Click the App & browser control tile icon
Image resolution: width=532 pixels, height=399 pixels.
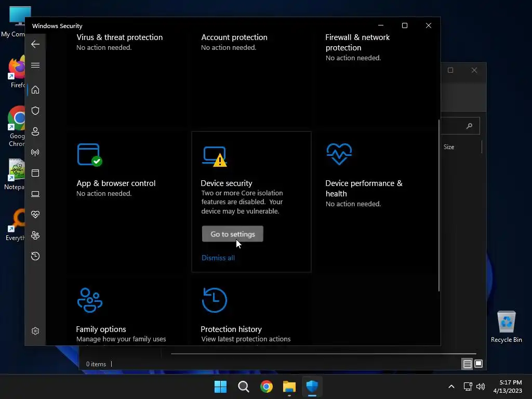pos(89,155)
